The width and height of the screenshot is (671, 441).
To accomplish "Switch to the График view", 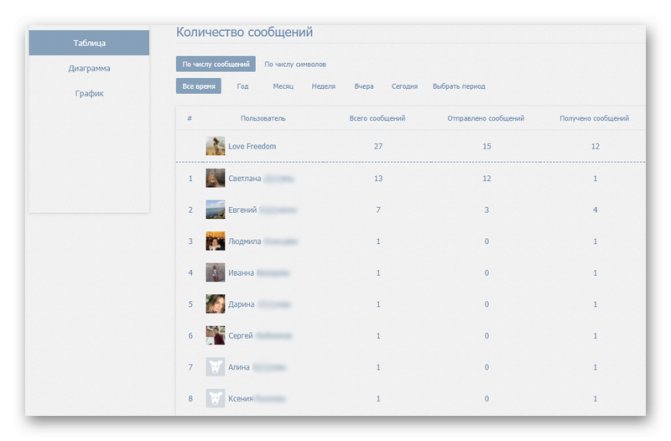I will tap(89, 93).
